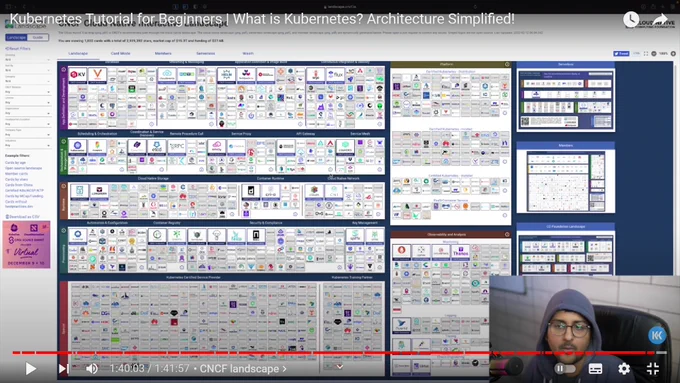Open the Longhorn project card
Viewport: 680px width, 383px height.
(x=99, y=192)
